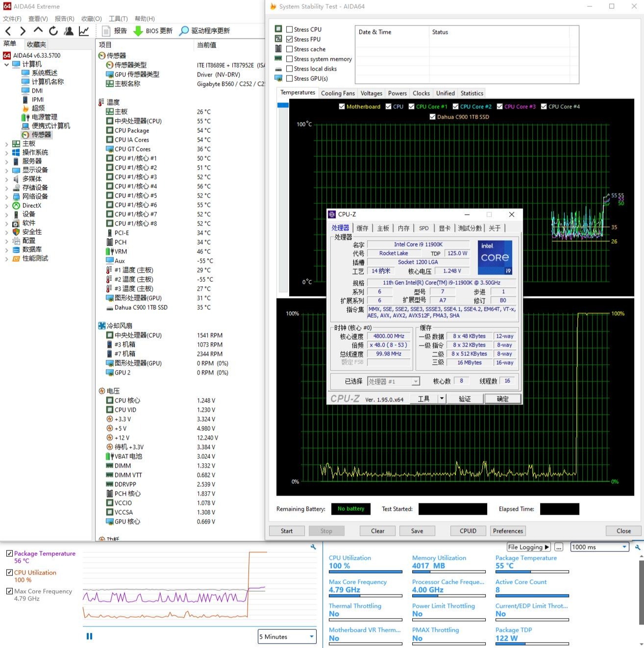Viewport: 644px width, 648px height.
Task: Click the ellipsis button next to File Logging
Action: pyautogui.click(x=559, y=547)
